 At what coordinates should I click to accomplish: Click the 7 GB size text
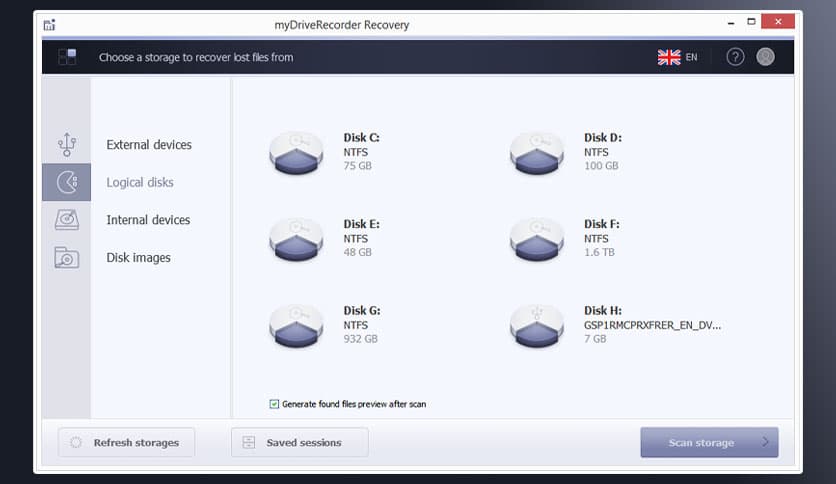point(595,339)
